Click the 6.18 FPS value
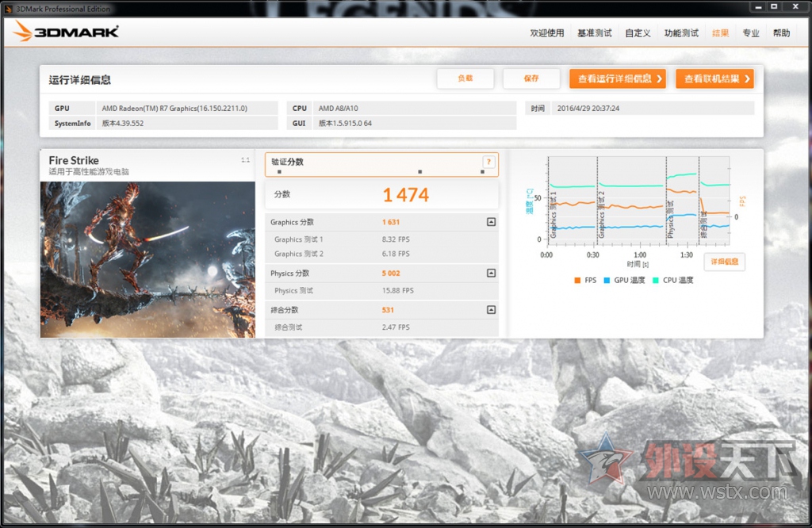The width and height of the screenshot is (812, 528). point(396,254)
